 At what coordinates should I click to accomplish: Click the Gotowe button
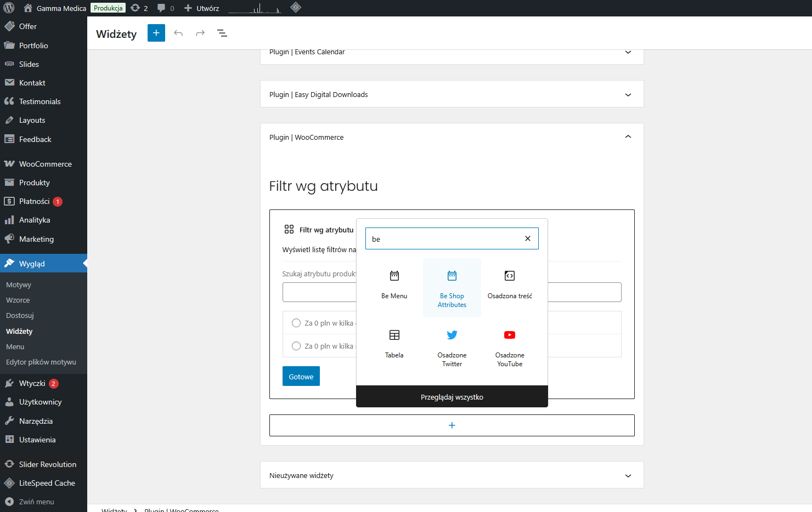301,377
